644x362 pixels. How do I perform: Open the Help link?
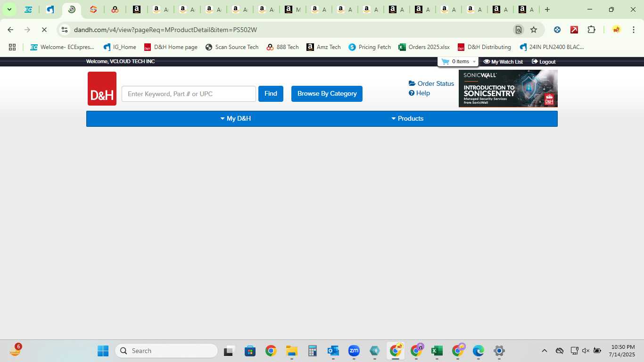[419, 93]
